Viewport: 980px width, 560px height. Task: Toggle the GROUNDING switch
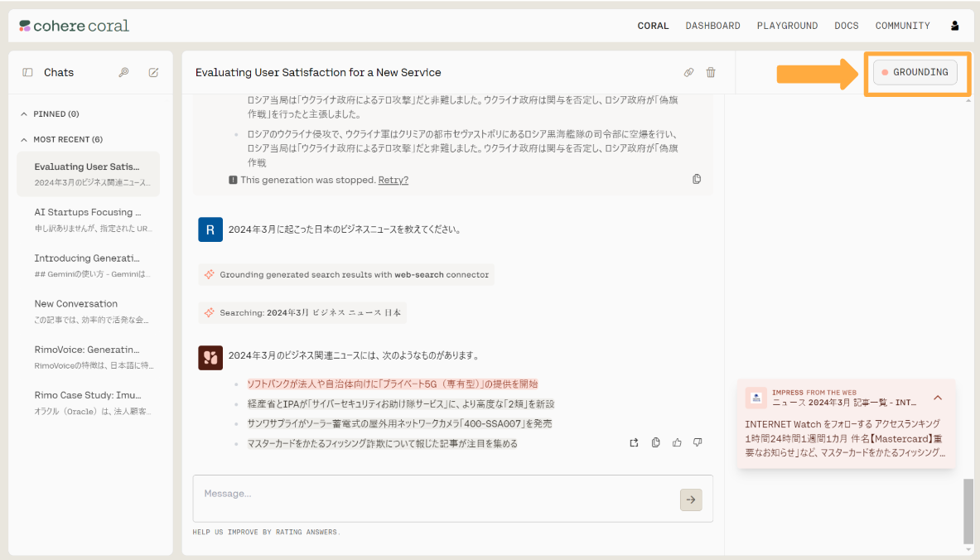tap(915, 72)
